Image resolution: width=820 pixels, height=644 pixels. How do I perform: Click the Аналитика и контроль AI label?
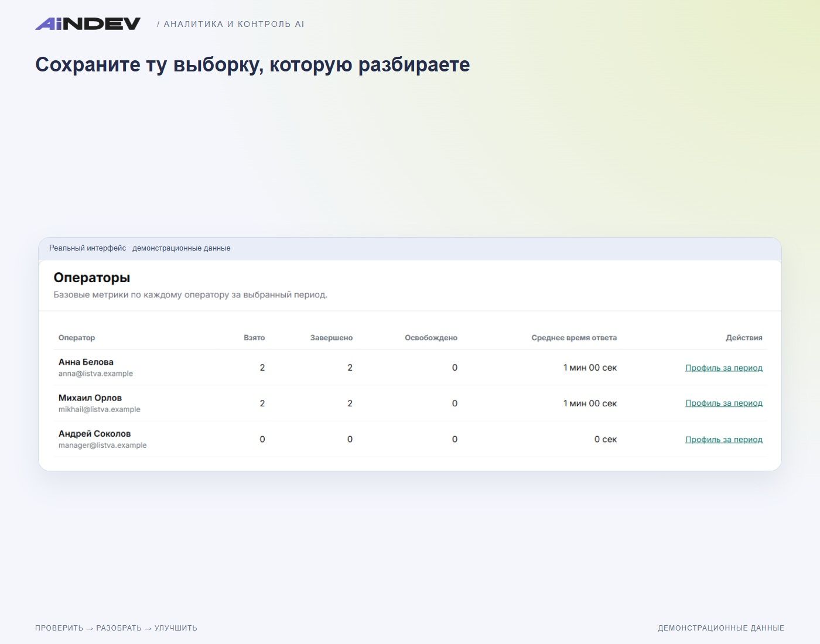click(231, 24)
